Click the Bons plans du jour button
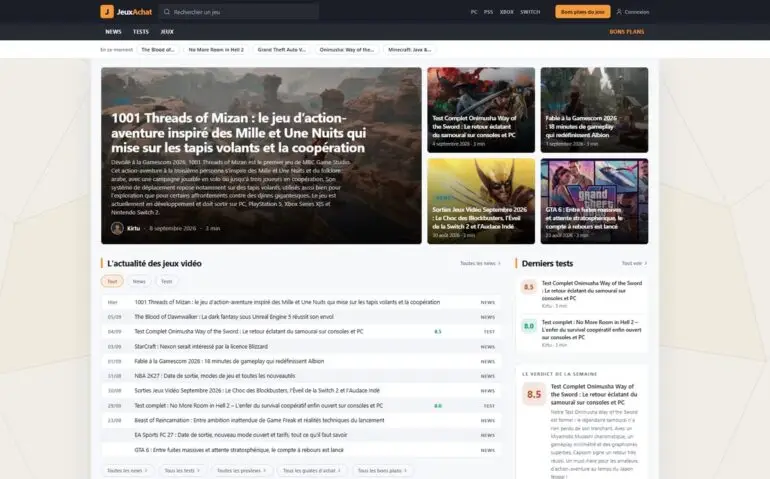 (582, 12)
